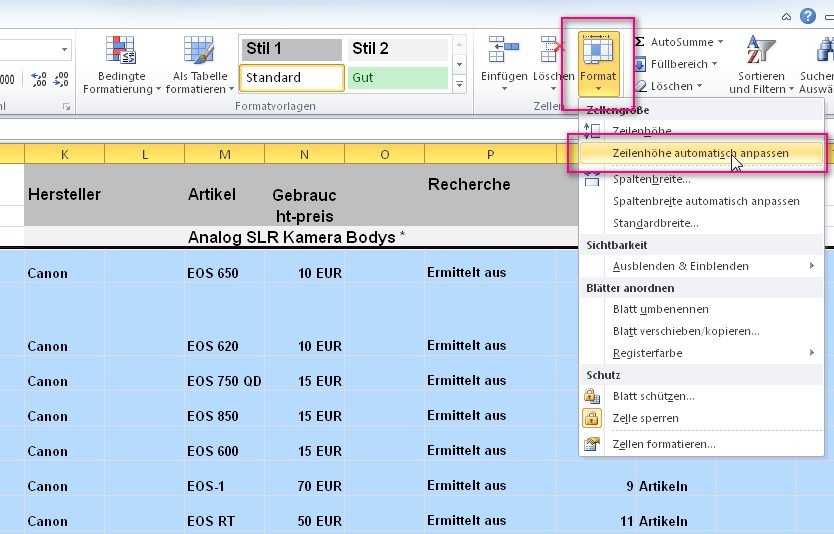The image size is (834, 534).
Task: Minimize the ribbon with the caret icon
Action: (x=786, y=17)
